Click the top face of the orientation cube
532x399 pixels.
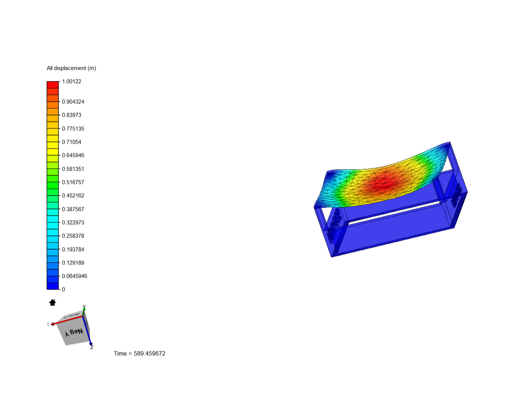[x=72, y=316]
